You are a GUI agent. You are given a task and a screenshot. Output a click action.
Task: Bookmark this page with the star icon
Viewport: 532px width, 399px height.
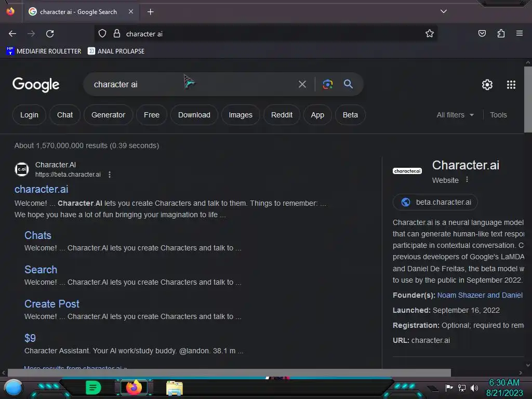(x=430, y=34)
